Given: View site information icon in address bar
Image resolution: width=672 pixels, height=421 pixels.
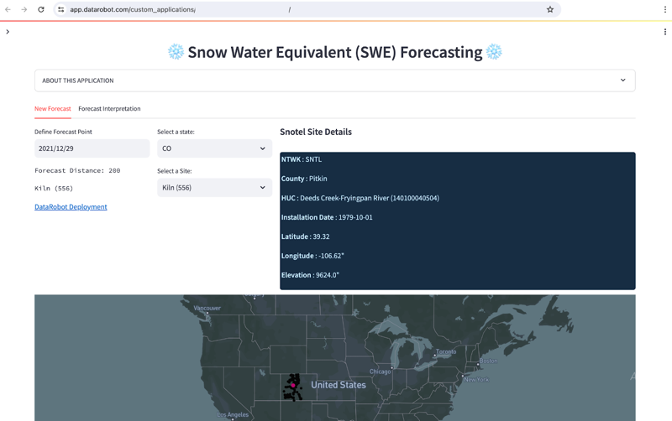Looking at the screenshot, I should click(x=61, y=9).
